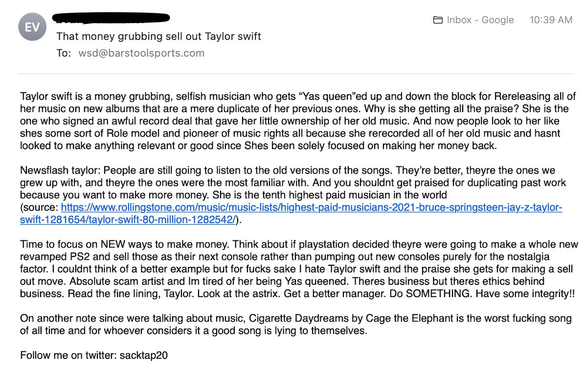The width and height of the screenshot is (588, 372).
Task: Open the Inbox - Google mailbox label
Action: coord(480,20)
